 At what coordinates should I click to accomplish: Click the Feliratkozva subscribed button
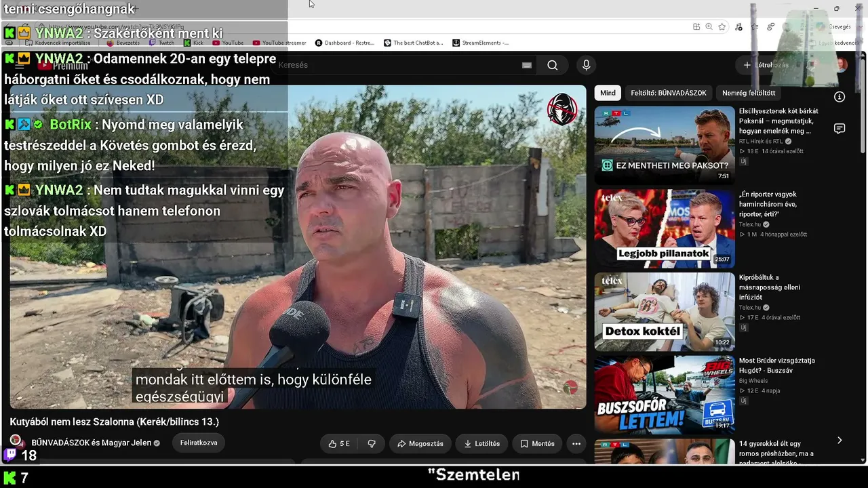coord(199,443)
